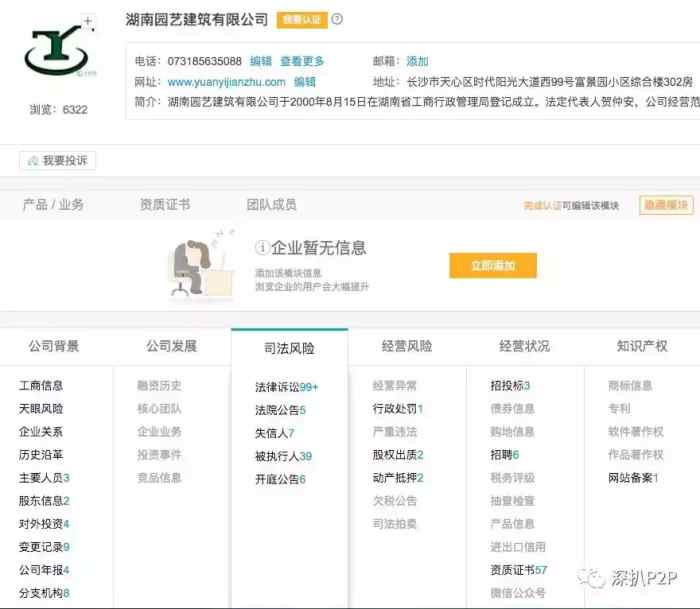This screenshot has width=700, height=609.
Task: Open the 经营状况 tab
Action: click(x=524, y=347)
